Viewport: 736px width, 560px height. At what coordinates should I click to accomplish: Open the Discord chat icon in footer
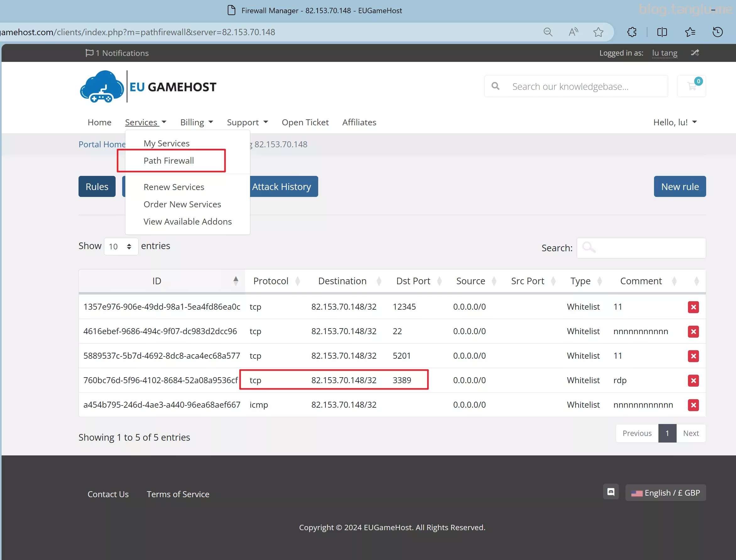[x=611, y=492]
